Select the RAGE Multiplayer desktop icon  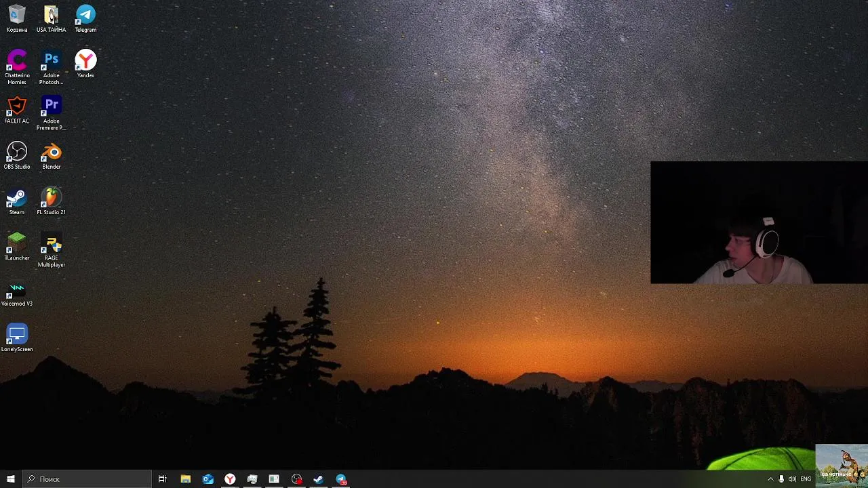pos(52,250)
